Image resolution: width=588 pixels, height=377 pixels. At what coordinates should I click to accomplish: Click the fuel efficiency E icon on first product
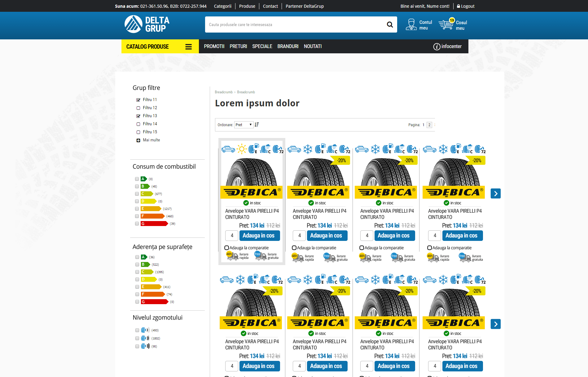click(253, 149)
